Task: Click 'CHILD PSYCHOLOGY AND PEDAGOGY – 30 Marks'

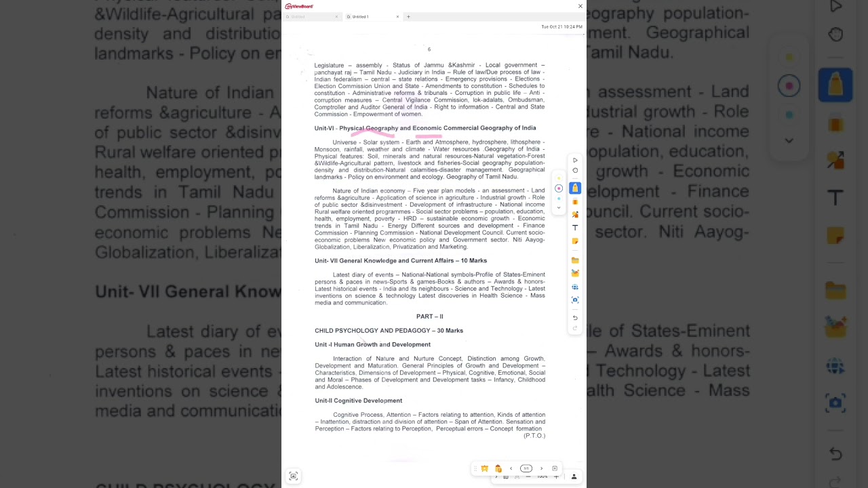Action: (x=389, y=331)
